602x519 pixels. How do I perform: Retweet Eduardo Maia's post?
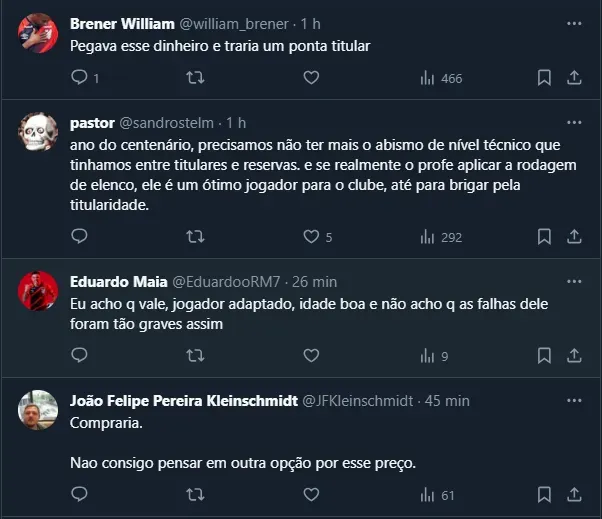[x=196, y=355]
